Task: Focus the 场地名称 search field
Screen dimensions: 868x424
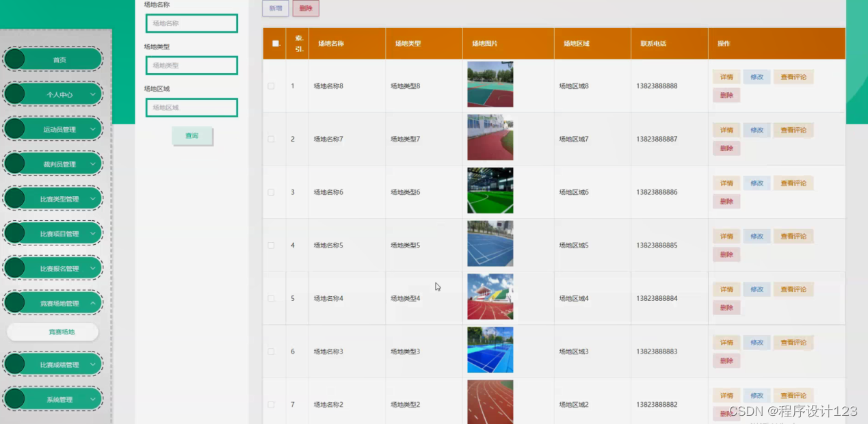Action: (x=192, y=23)
